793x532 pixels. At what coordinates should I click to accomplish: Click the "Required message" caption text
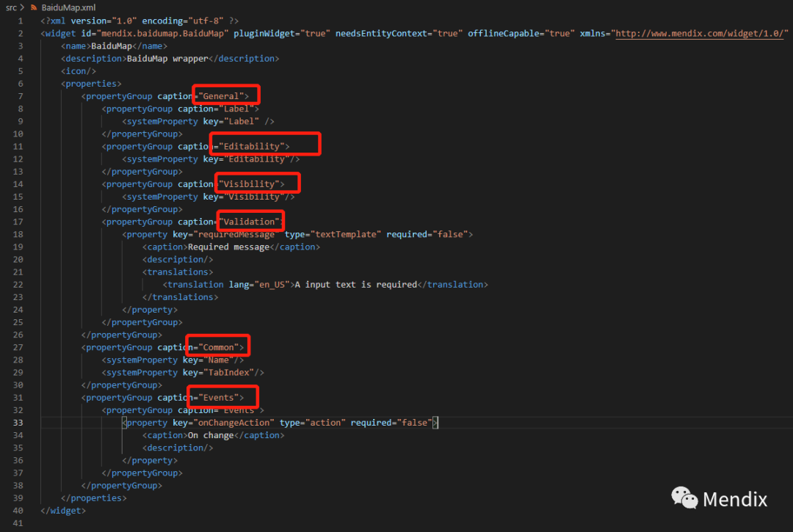click(x=228, y=247)
